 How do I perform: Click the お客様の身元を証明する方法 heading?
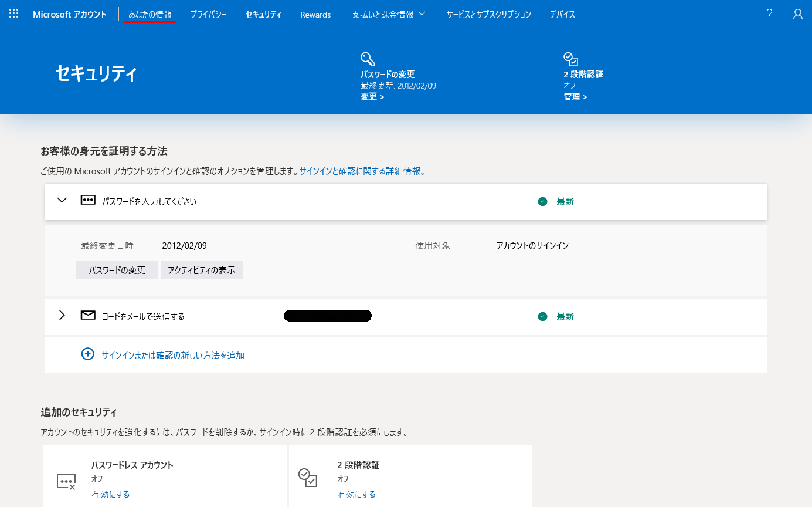[104, 151]
